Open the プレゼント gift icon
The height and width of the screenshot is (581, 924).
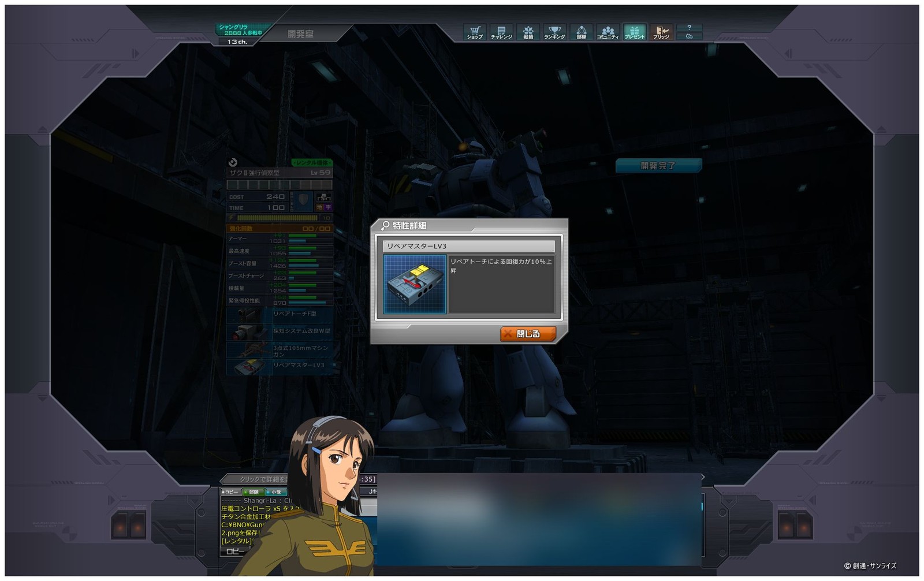[634, 32]
